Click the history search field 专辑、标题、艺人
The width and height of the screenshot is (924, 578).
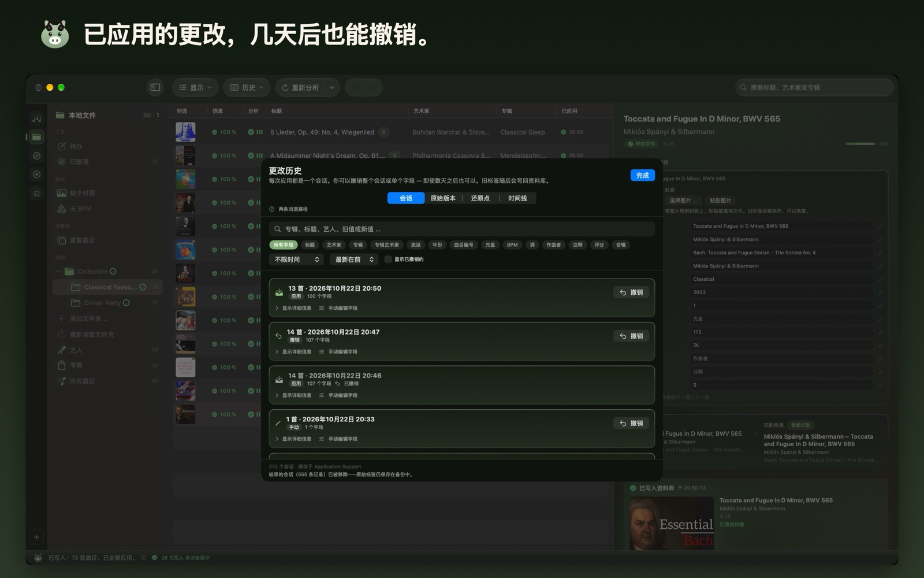point(461,229)
